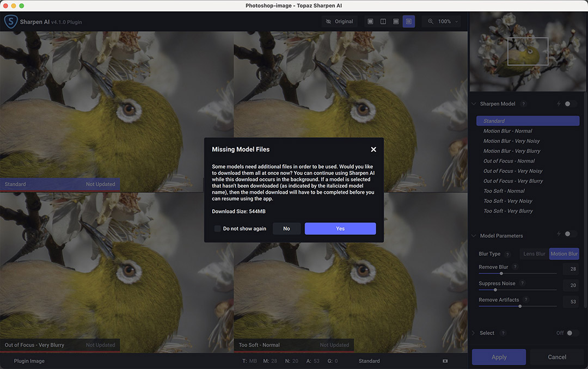Open help for Select section
The height and width of the screenshot is (369, 588).
(503, 333)
